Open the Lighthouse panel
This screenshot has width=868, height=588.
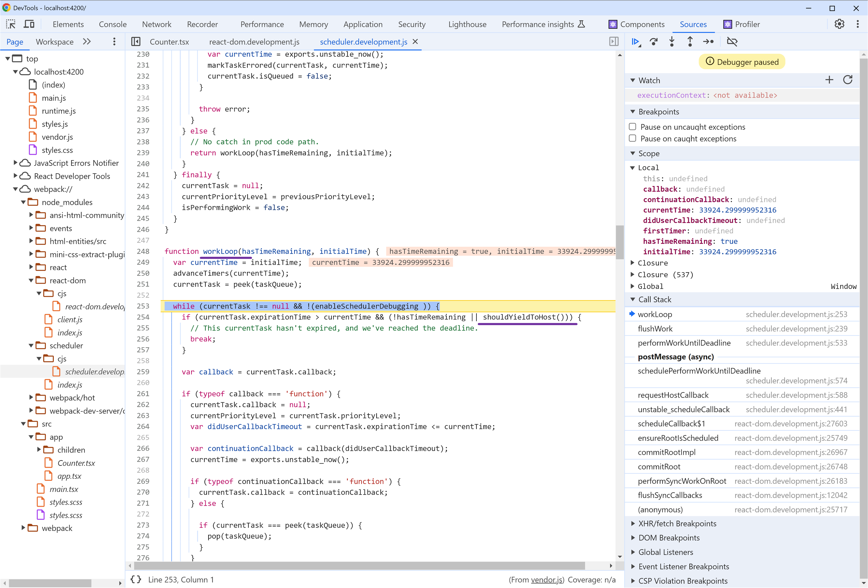(467, 24)
